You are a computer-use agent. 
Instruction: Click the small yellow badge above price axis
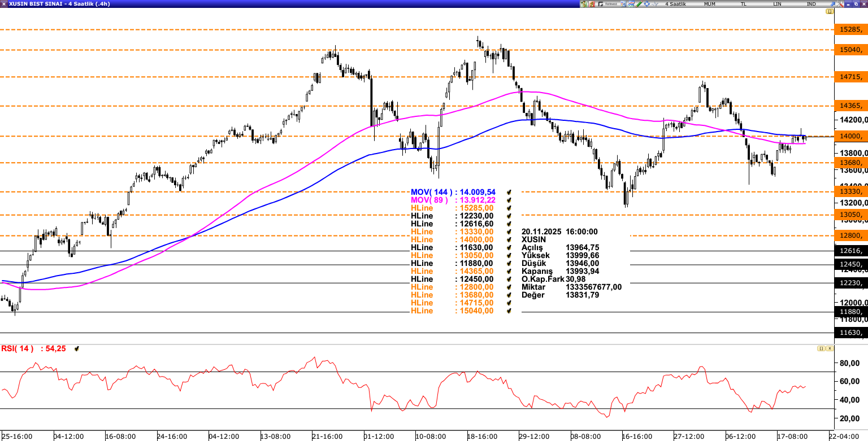(830, 11)
